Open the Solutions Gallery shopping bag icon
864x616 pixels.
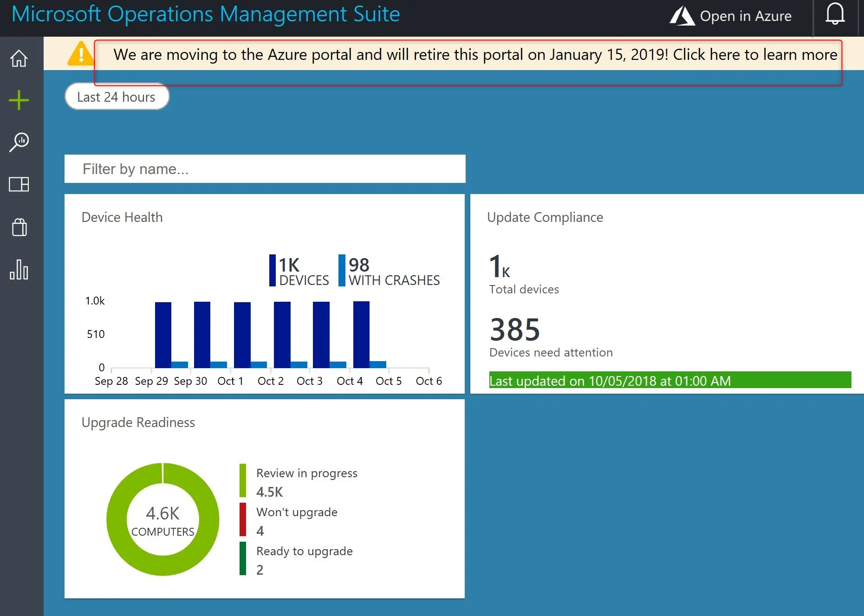point(19,227)
